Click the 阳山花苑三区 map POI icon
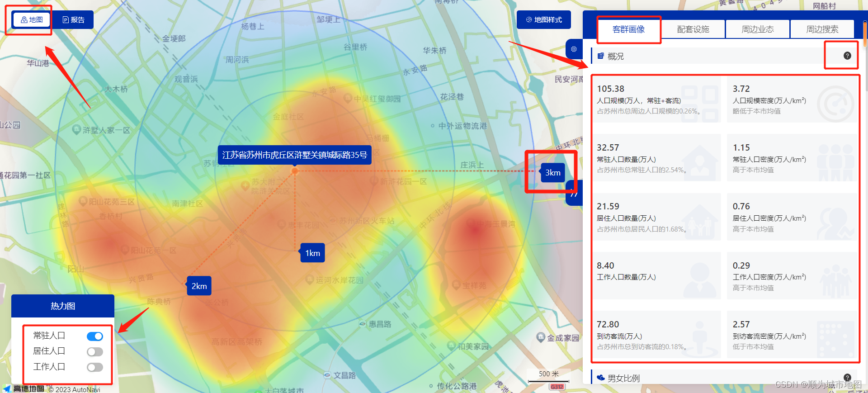This screenshot has width=868, height=393. pyautogui.click(x=82, y=201)
